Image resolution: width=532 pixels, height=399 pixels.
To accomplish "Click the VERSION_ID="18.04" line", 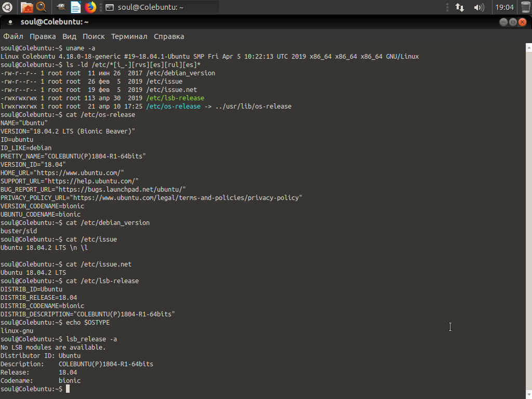I will point(33,165).
